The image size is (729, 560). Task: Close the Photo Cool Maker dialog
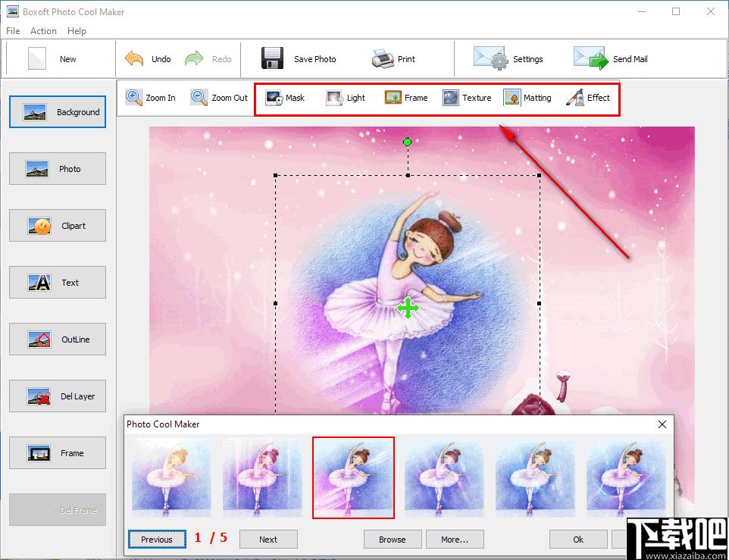(662, 424)
